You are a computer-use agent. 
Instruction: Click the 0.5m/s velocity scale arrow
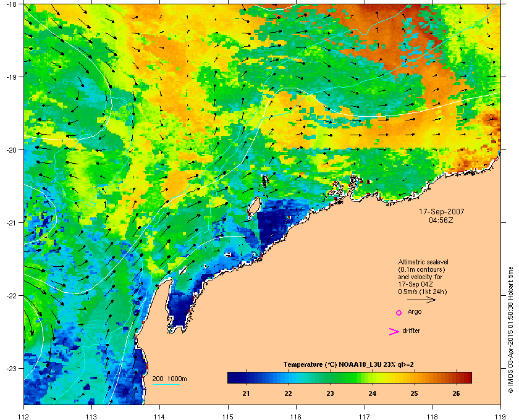(x=421, y=300)
